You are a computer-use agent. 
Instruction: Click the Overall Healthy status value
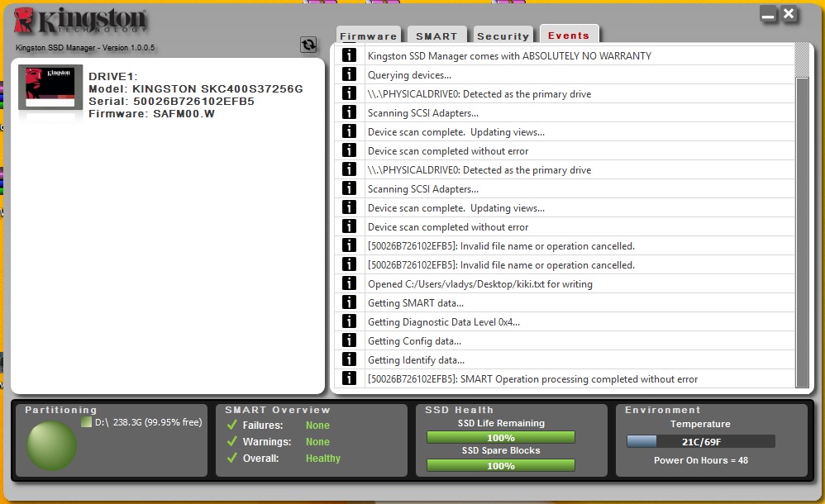[323, 459]
